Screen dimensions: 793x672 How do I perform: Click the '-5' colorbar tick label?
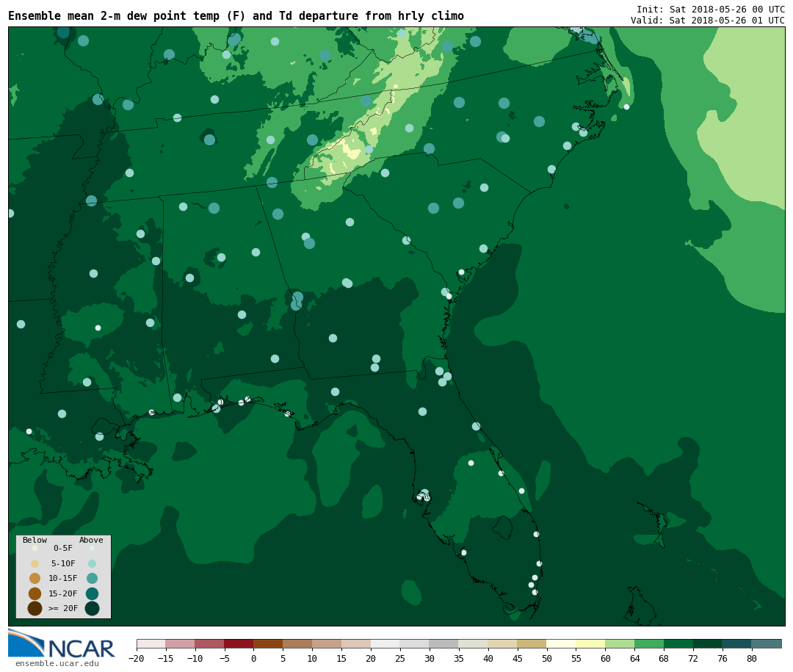point(225,658)
